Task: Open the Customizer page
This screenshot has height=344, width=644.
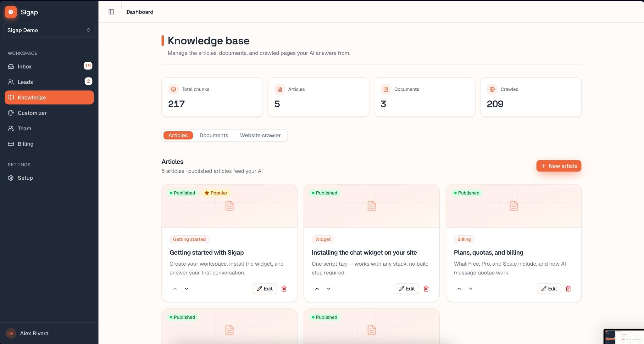Action: click(49, 113)
